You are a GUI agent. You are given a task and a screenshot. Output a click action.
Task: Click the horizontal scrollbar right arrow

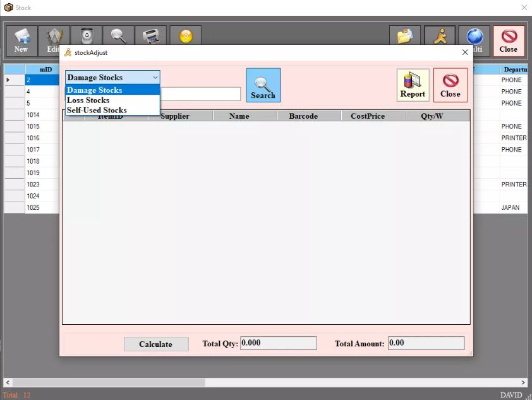(x=523, y=382)
